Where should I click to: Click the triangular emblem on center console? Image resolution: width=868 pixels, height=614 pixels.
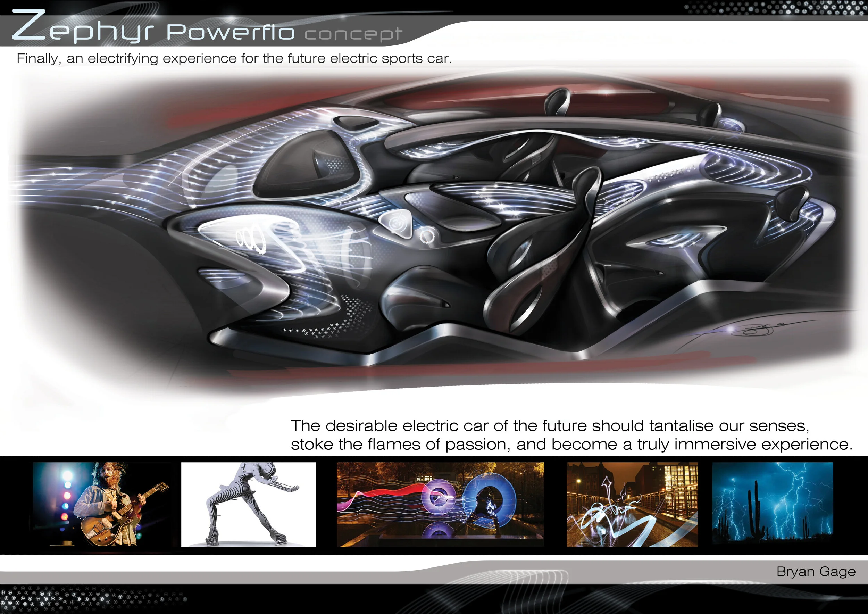[x=396, y=223]
